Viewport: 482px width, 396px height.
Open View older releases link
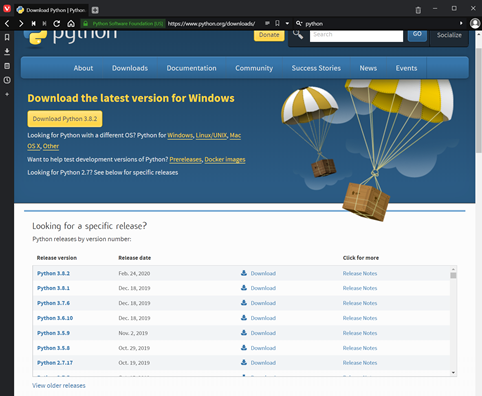[x=59, y=385]
